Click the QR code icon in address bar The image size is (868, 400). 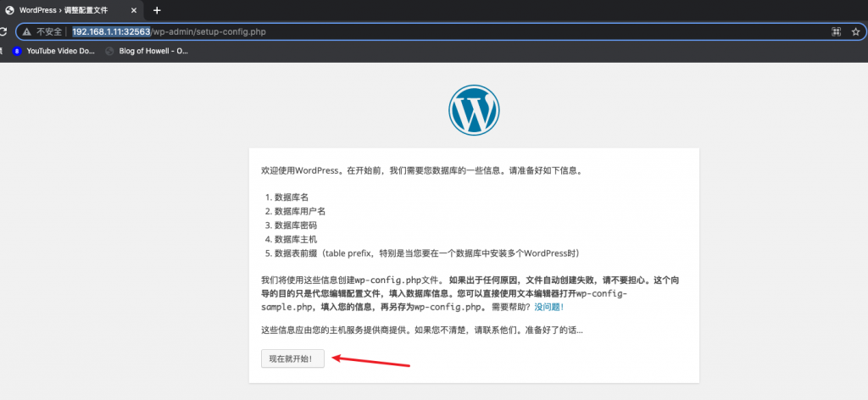click(837, 32)
